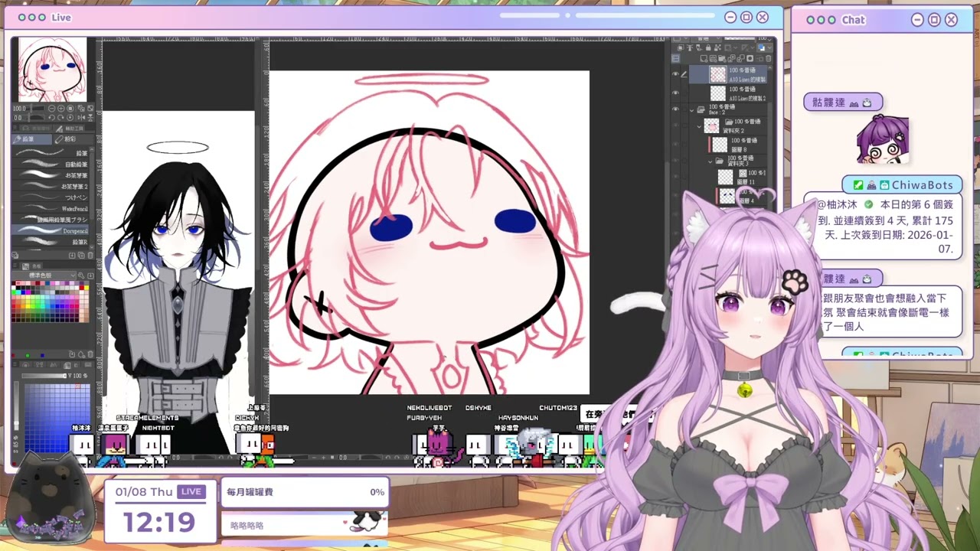980x551 pixels.
Task: Open the blending mode 普通 dropdown
Action: [x=706, y=38]
